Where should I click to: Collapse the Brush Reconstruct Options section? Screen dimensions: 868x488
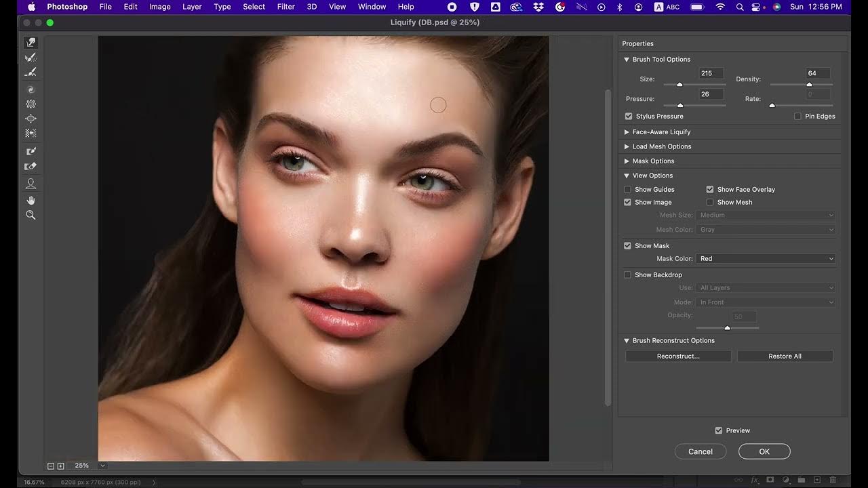coord(627,341)
